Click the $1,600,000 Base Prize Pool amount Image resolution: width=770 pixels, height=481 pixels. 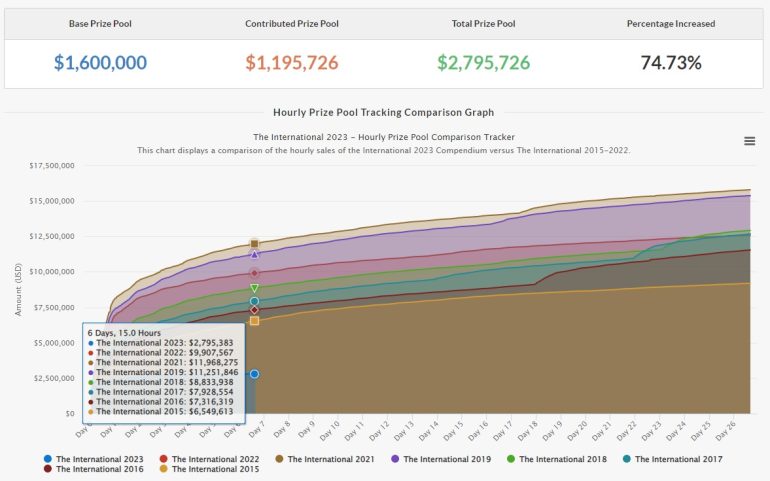[x=99, y=62]
